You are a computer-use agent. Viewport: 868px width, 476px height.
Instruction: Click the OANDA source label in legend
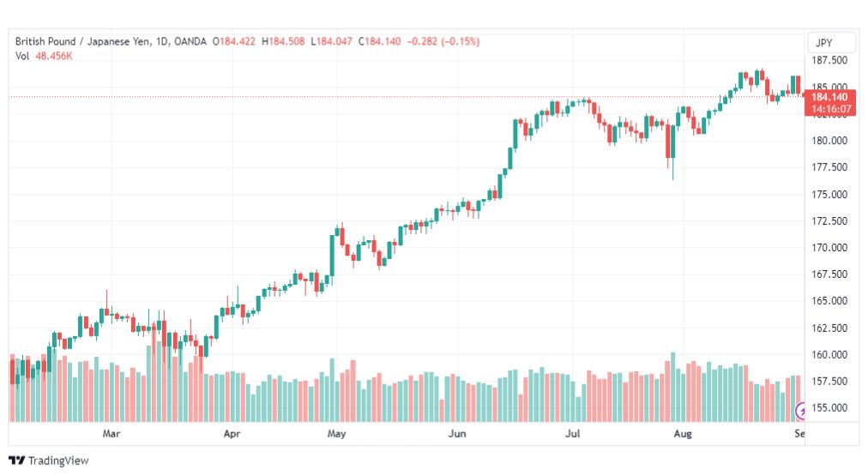(x=190, y=41)
